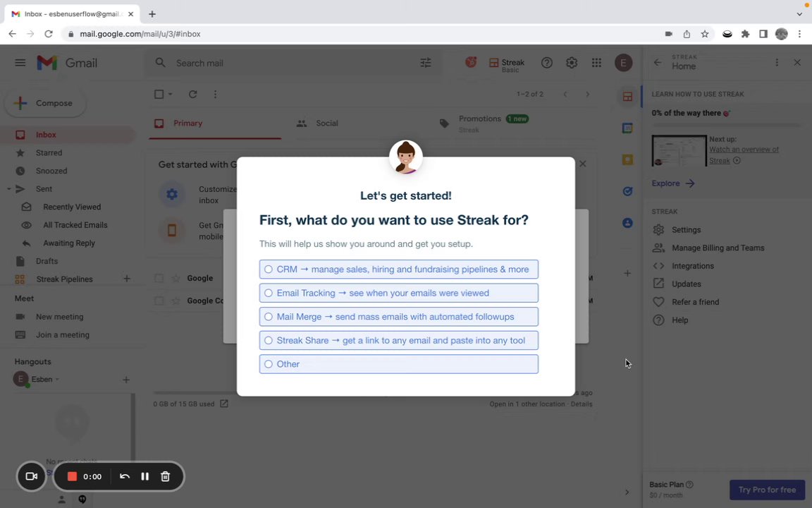Open the Streak overview video thumbnail
The image size is (812, 508).
click(679, 151)
